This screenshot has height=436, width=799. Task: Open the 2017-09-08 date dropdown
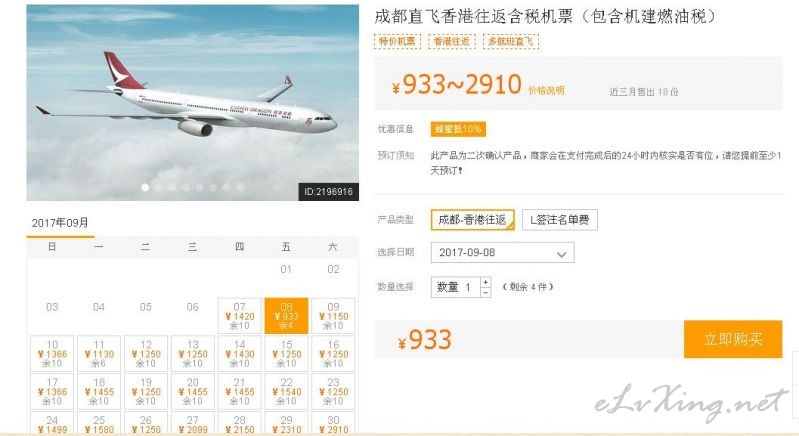502,253
